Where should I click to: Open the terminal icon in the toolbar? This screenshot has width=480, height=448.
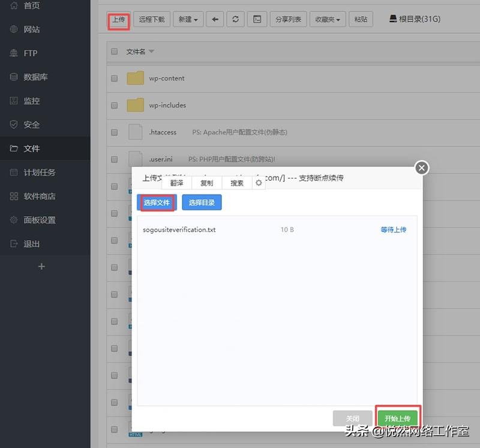click(x=257, y=19)
